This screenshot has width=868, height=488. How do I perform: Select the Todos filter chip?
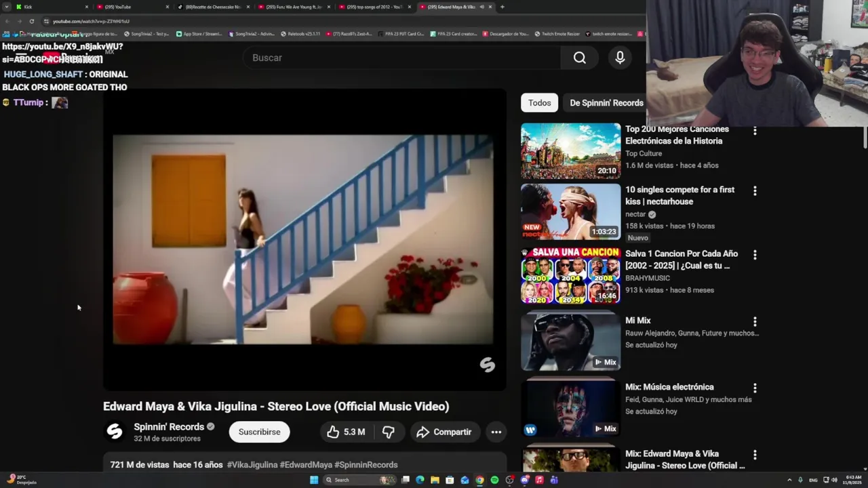(x=540, y=103)
